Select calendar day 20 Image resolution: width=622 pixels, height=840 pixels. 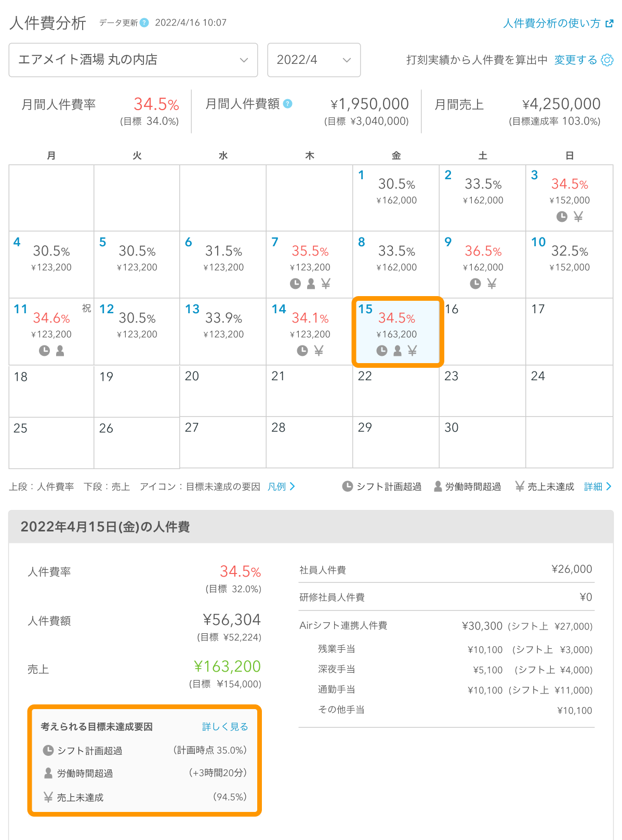click(x=223, y=391)
